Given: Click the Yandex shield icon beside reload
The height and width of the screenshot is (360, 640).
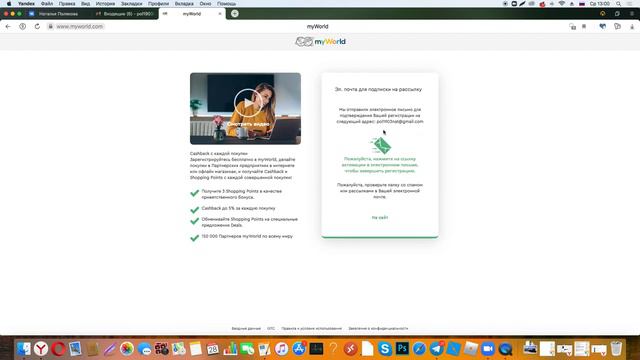Looking at the screenshot, I should (x=22, y=27).
